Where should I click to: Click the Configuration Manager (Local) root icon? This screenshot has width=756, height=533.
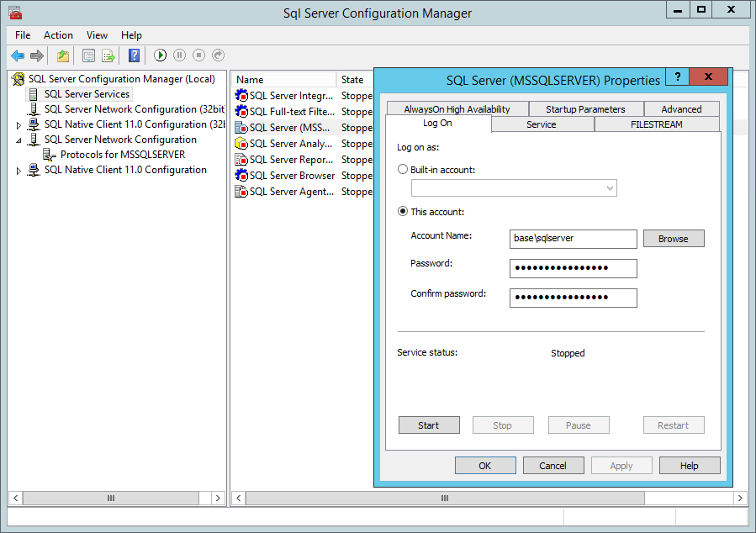(19, 79)
